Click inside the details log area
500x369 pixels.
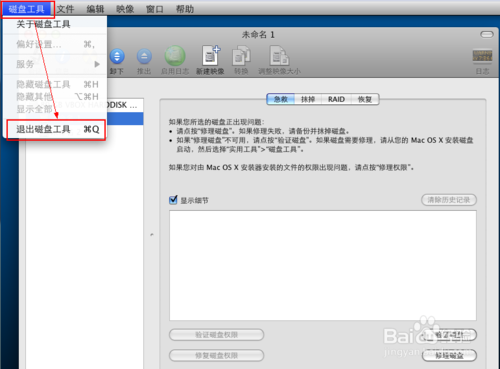point(323,266)
